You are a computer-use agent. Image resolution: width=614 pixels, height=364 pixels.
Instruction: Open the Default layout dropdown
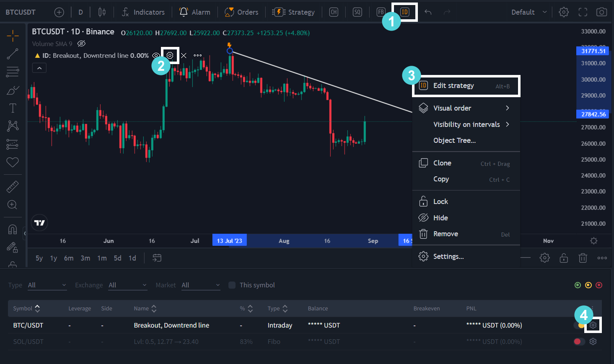(x=529, y=12)
